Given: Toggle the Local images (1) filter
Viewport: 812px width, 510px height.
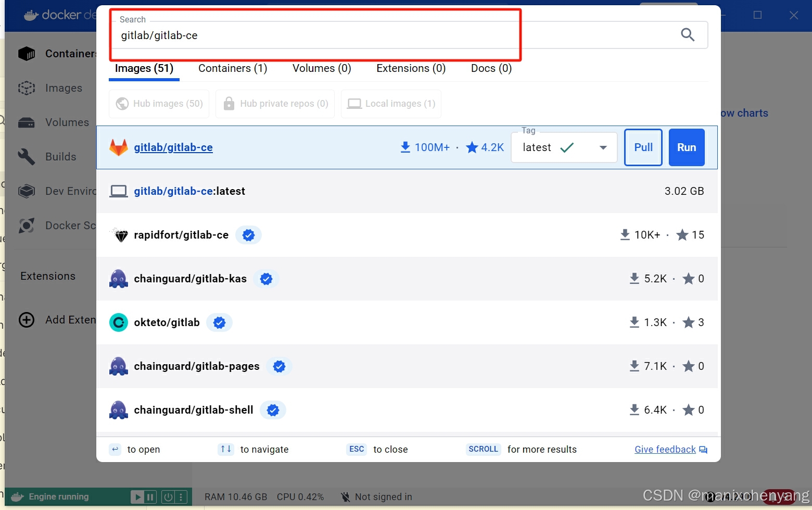Looking at the screenshot, I should (391, 104).
